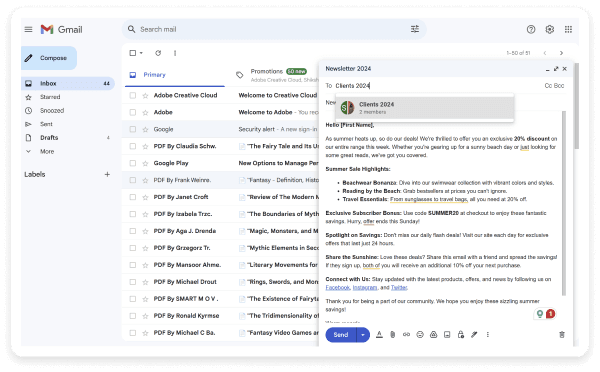Send the Newsletter 2024 email

tap(341, 335)
